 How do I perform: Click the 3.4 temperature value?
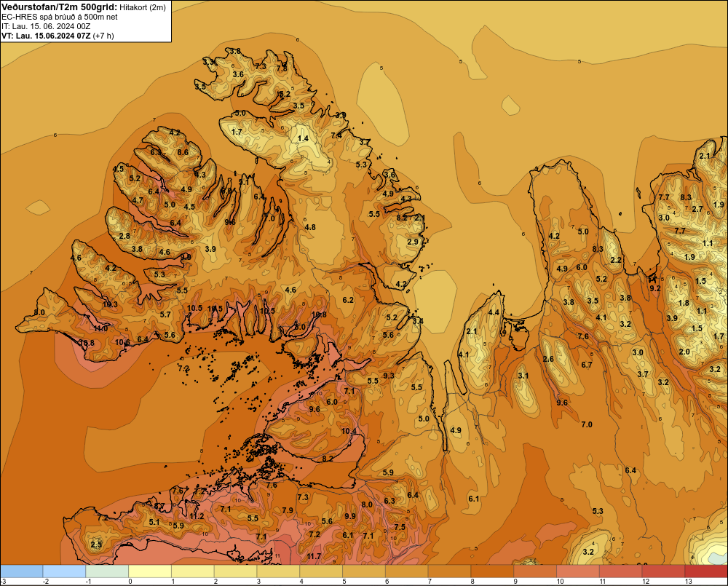(418, 321)
